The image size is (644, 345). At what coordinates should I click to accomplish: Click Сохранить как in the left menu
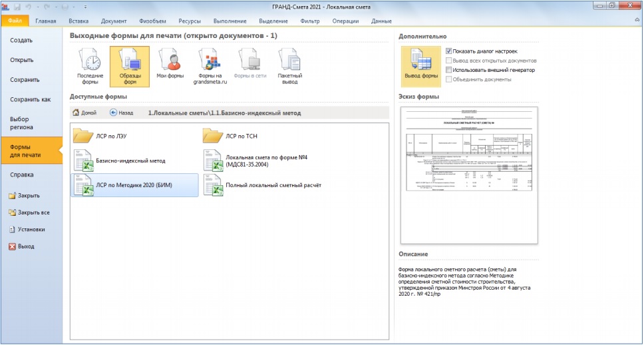tap(31, 99)
